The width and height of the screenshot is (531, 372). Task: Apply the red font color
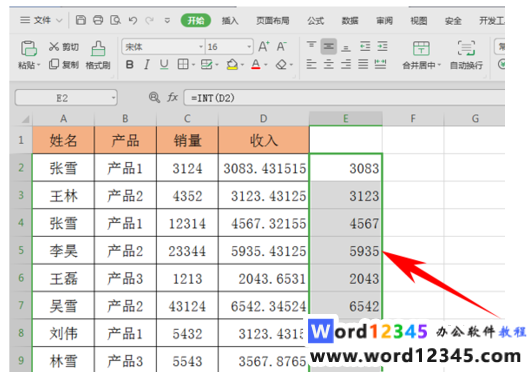tap(256, 64)
